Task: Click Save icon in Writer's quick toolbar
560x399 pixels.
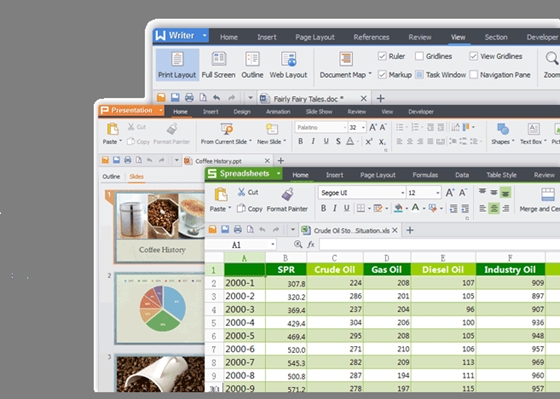Action: (x=175, y=98)
